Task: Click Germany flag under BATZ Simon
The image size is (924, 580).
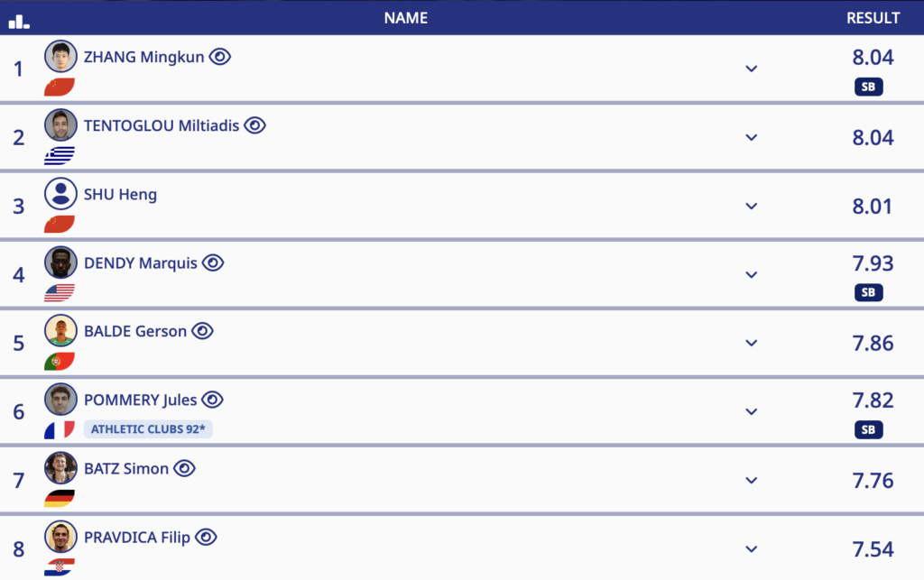Action: pyautogui.click(x=60, y=499)
